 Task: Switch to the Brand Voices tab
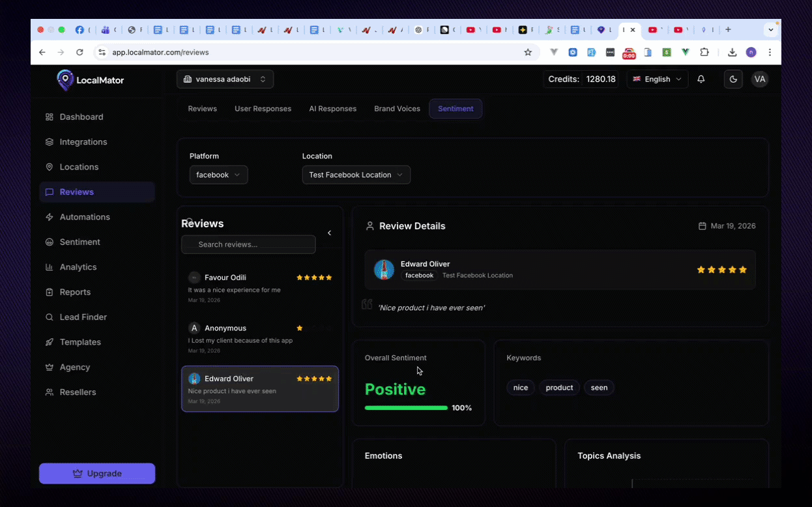[x=397, y=109]
